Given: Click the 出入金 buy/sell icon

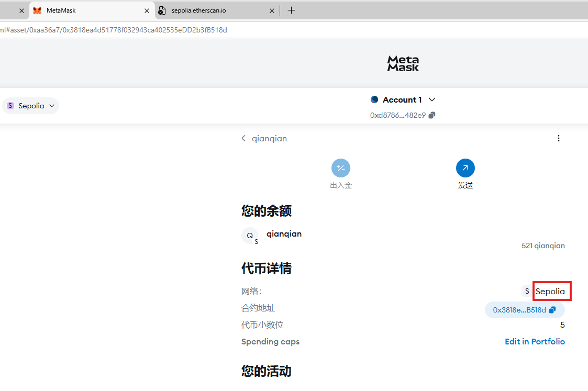Looking at the screenshot, I should (340, 168).
